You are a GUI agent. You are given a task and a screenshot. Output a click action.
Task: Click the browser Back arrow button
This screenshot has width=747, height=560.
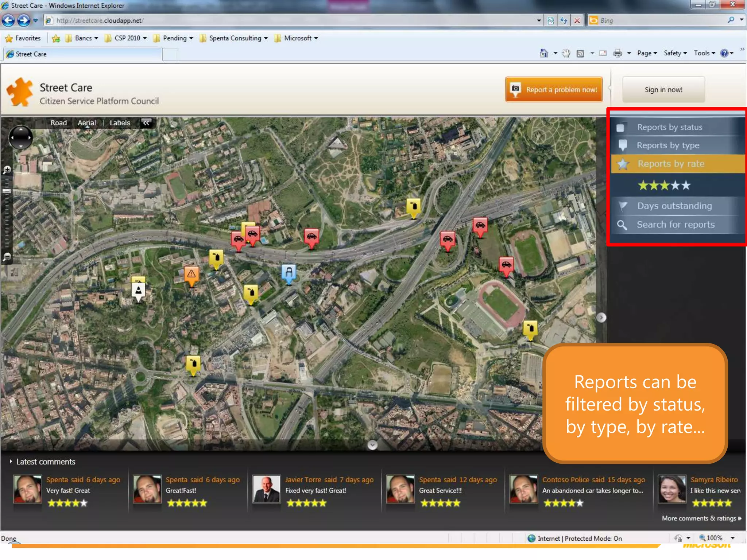click(x=8, y=20)
